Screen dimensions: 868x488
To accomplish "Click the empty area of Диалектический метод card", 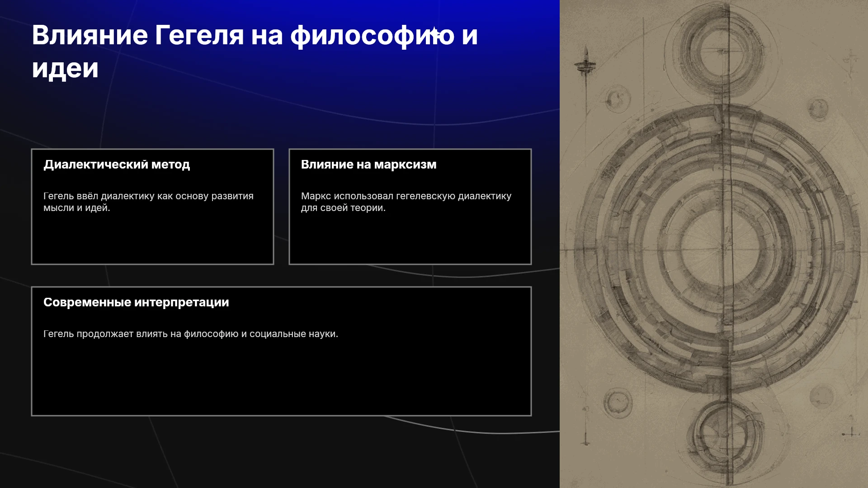I will tap(152, 237).
